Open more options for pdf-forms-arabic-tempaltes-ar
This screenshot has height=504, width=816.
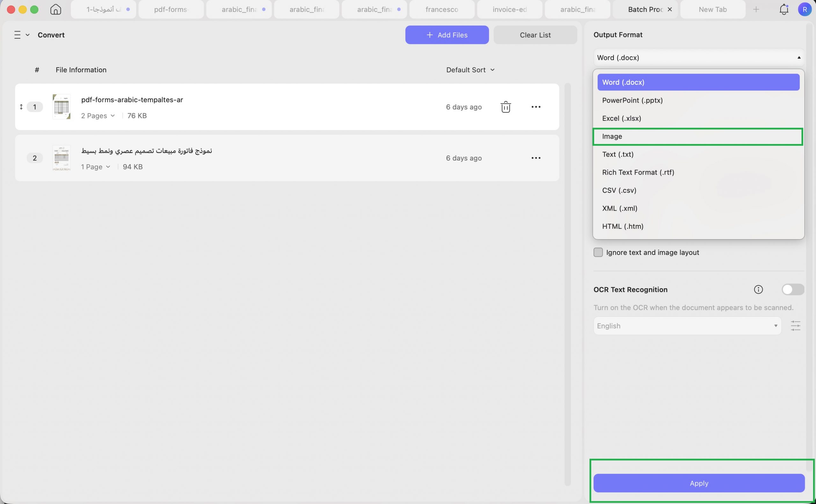[535, 107]
